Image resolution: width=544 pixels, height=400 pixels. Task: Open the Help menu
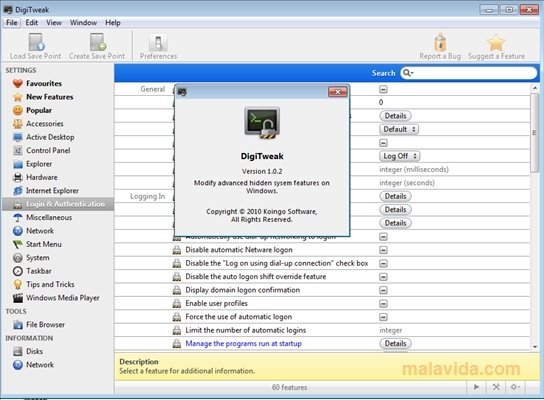click(113, 23)
